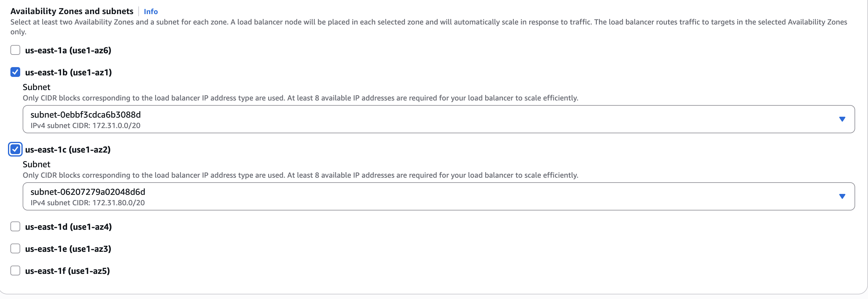The height and width of the screenshot is (299, 868).
Task: Click the us-east-1b (use1-az1) label
Action: (x=68, y=72)
